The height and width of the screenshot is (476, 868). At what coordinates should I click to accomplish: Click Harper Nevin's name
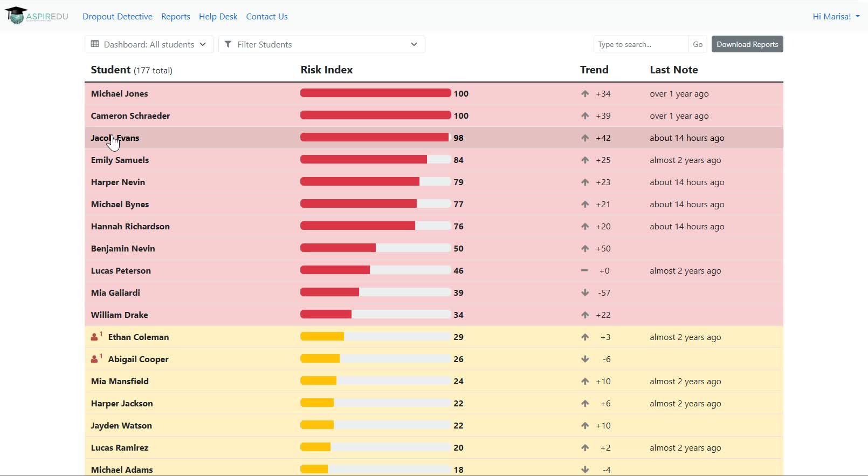(118, 182)
